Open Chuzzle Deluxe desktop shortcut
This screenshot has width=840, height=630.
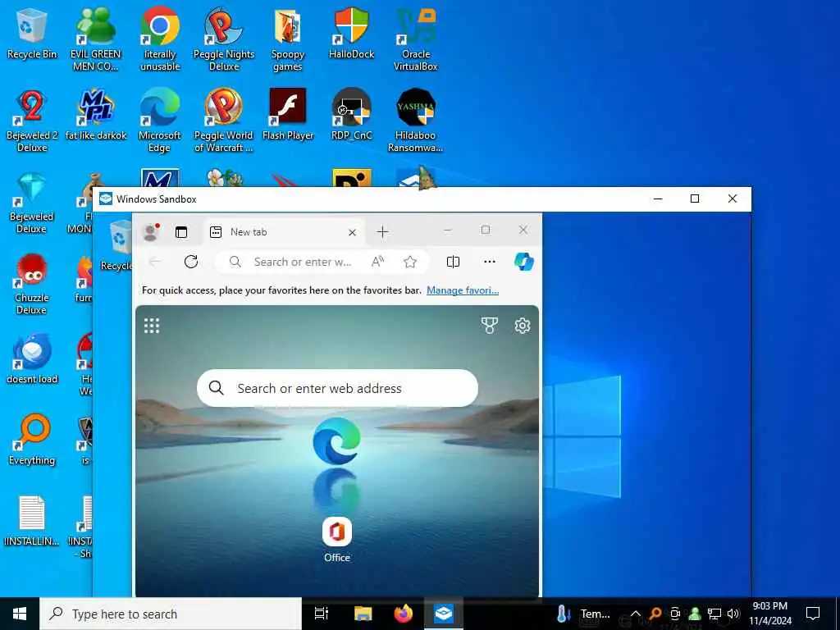click(x=32, y=284)
